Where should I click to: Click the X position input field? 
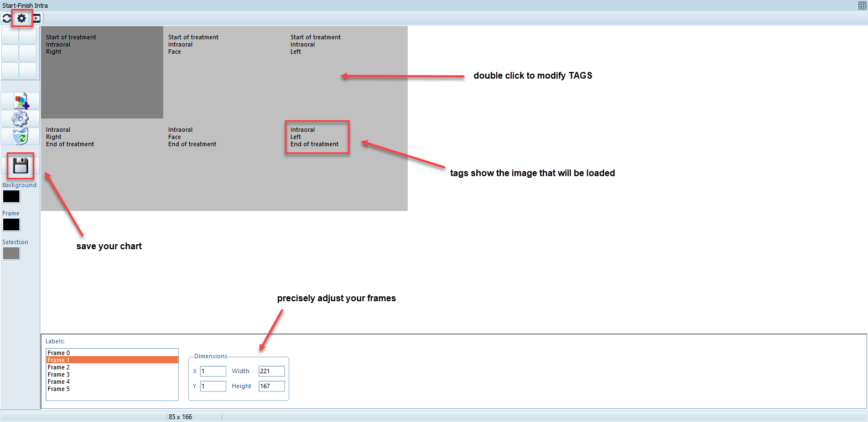tap(213, 371)
